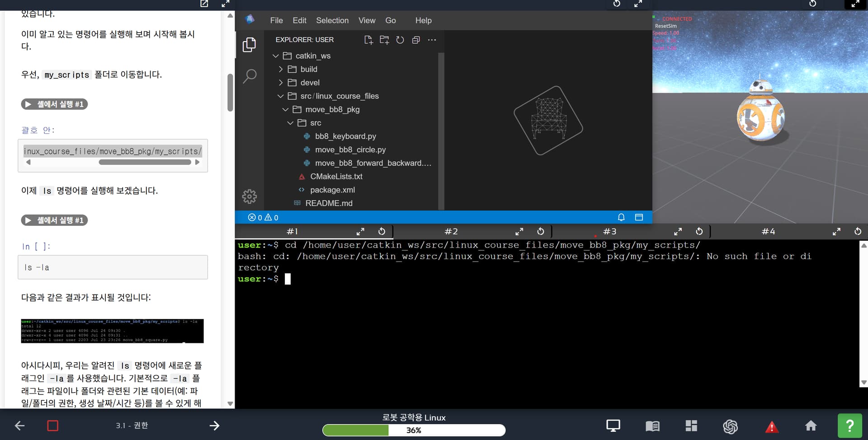Expand the build folder
Viewport: 868px width, 440px height.
309,69
